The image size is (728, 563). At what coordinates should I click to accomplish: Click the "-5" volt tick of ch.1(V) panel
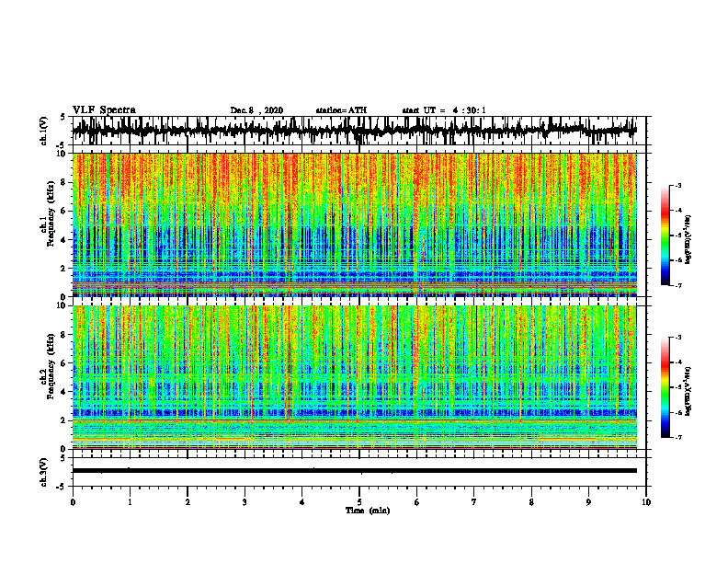tap(62, 145)
